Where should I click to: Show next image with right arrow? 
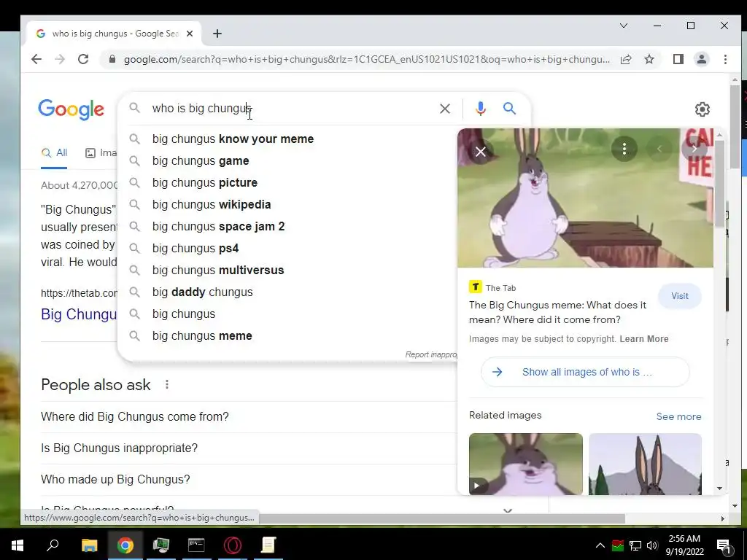coord(694,149)
